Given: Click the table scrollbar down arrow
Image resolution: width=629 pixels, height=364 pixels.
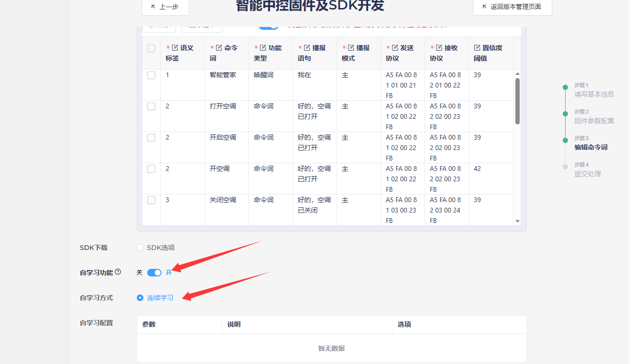Looking at the screenshot, I should click(x=517, y=221).
